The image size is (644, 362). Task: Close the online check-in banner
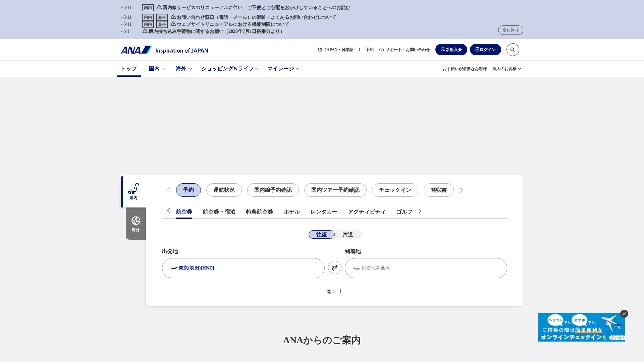[624, 314]
